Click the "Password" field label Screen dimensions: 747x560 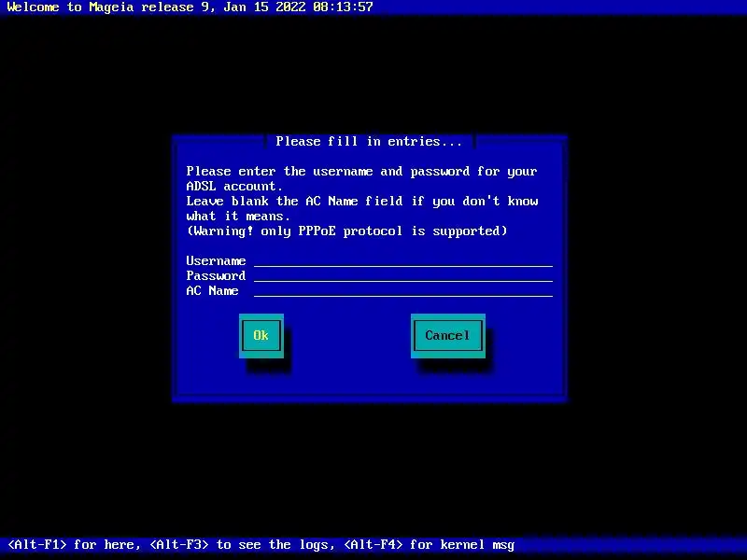pyautogui.click(x=216, y=275)
